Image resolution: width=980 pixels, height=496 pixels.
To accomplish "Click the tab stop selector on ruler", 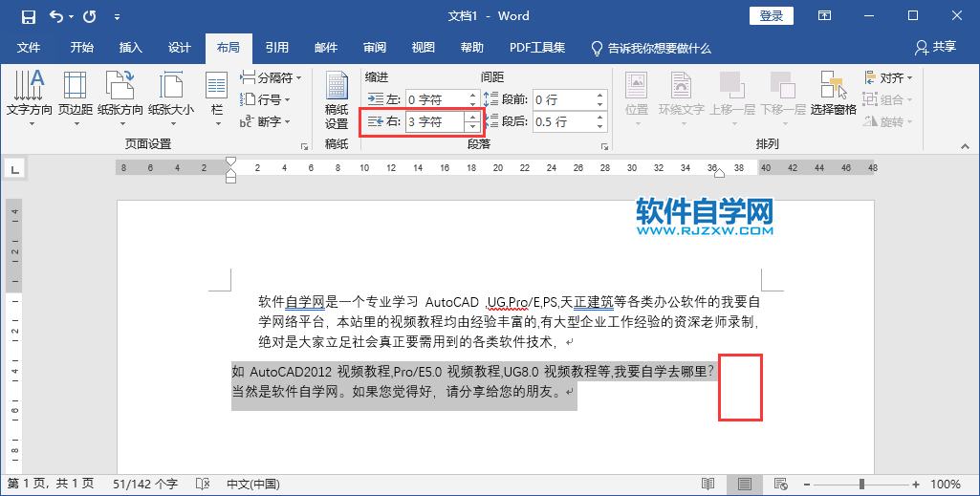I will [15, 168].
